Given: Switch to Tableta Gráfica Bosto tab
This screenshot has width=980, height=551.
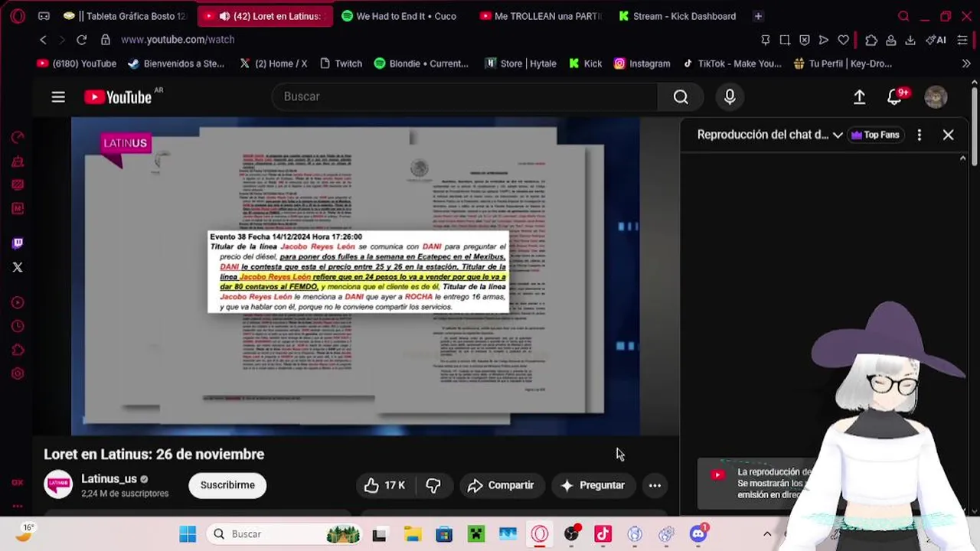Looking at the screenshot, I should 125,16.
